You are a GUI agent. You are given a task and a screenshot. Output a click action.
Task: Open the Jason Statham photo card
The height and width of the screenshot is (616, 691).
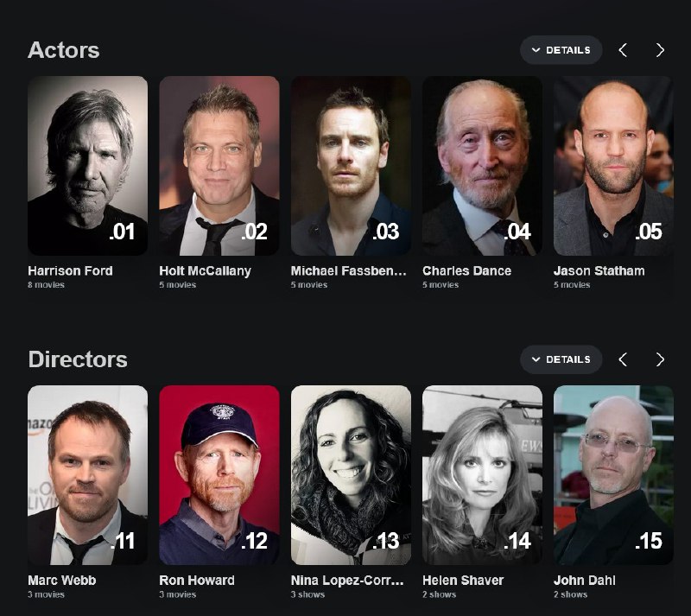click(613, 166)
